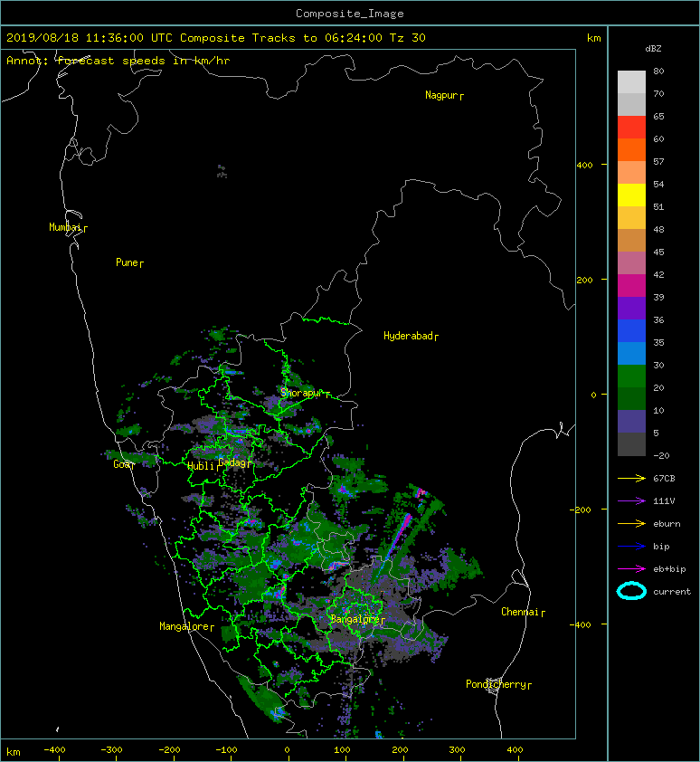Pick the 39 dBZ purple swatch
Viewport: 700px width, 762px height.
[631, 308]
